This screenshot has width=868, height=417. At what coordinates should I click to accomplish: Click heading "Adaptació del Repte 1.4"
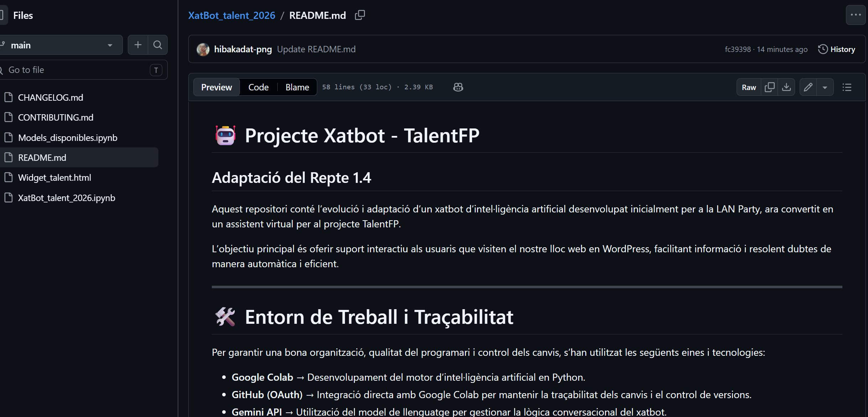click(x=291, y=178)
